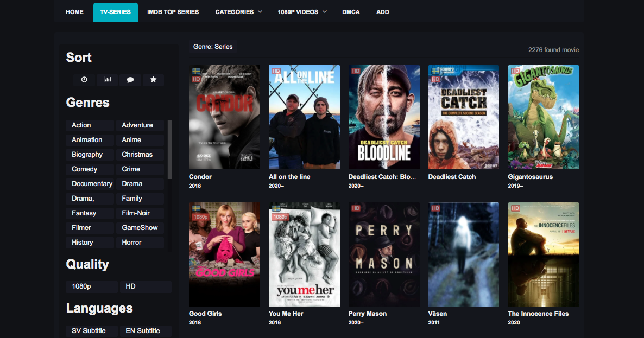Filter by Documentary genre
This screenshot has width=644, height=338.
pos(90,184)
